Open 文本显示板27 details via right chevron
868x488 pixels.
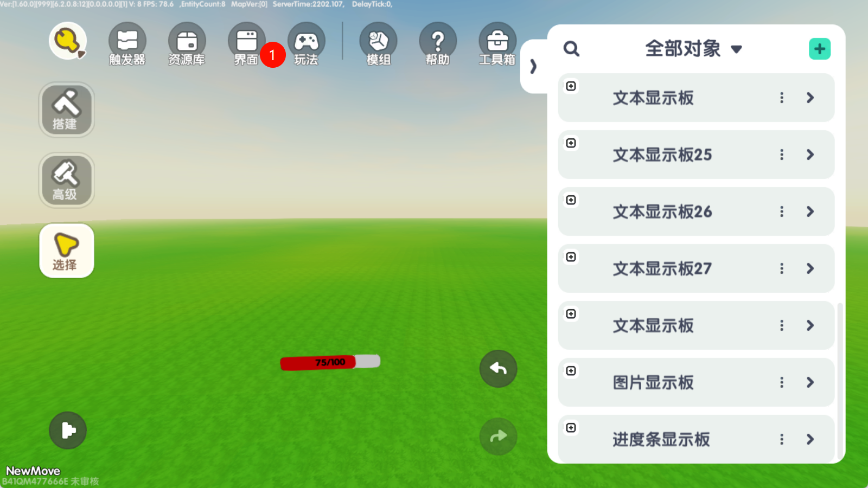pos(810,268)
